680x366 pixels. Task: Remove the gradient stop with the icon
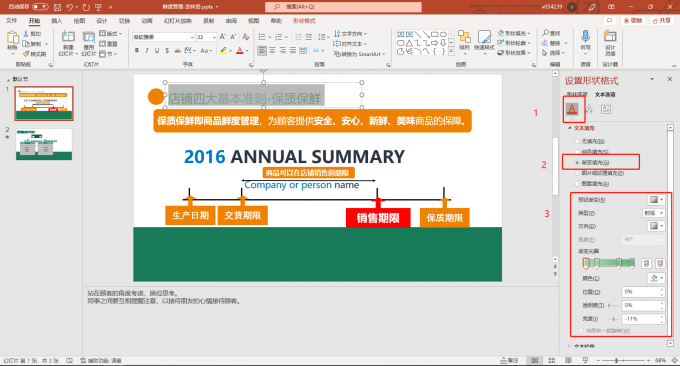click(x=660, y=263)
